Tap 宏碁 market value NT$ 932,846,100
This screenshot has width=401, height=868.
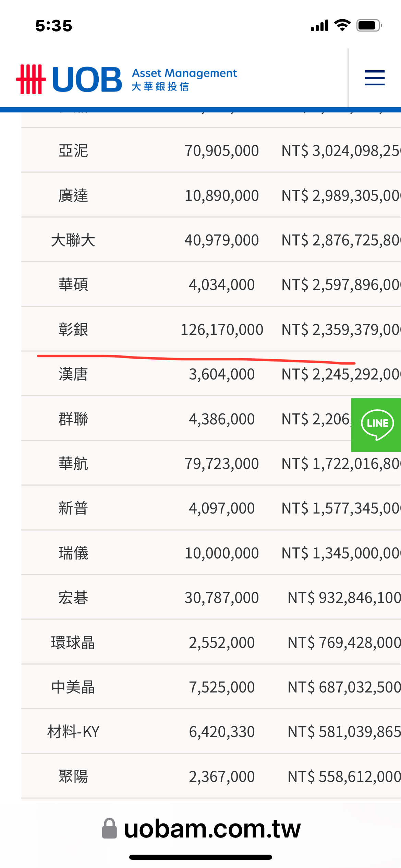coord(344,598)
